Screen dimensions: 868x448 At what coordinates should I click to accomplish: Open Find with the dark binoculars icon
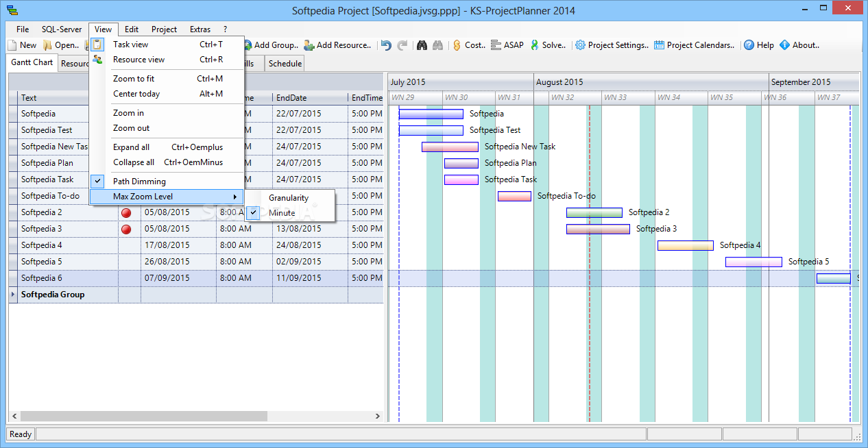422,45
